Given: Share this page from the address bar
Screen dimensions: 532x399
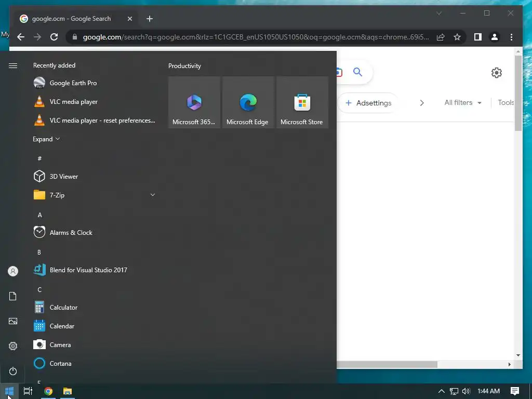Looking at the screenshot, I should tap(441, 37).
